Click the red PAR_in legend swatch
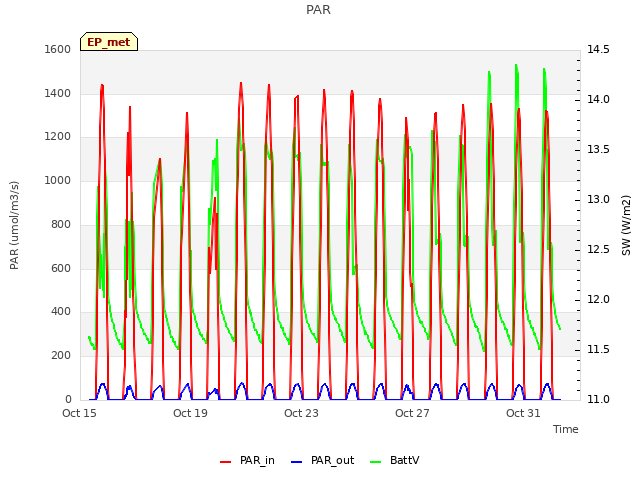Viewport: 640px width, 480px height. click(x=226, y=462)
